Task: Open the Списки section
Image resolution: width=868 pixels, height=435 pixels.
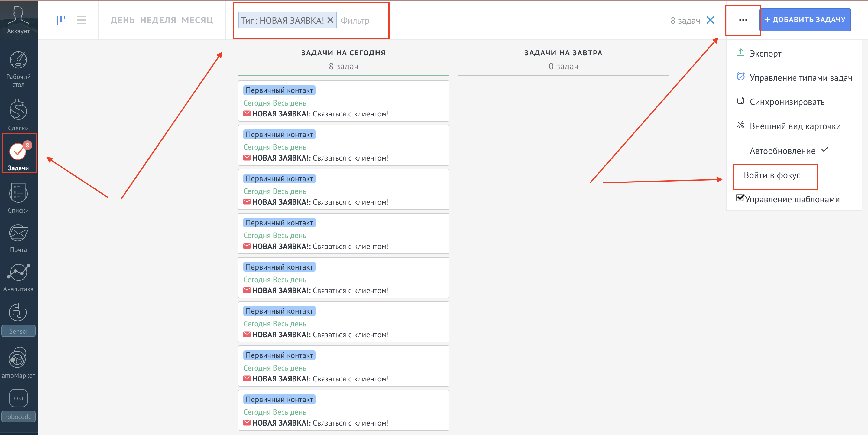Action: [x=18, y=198]
